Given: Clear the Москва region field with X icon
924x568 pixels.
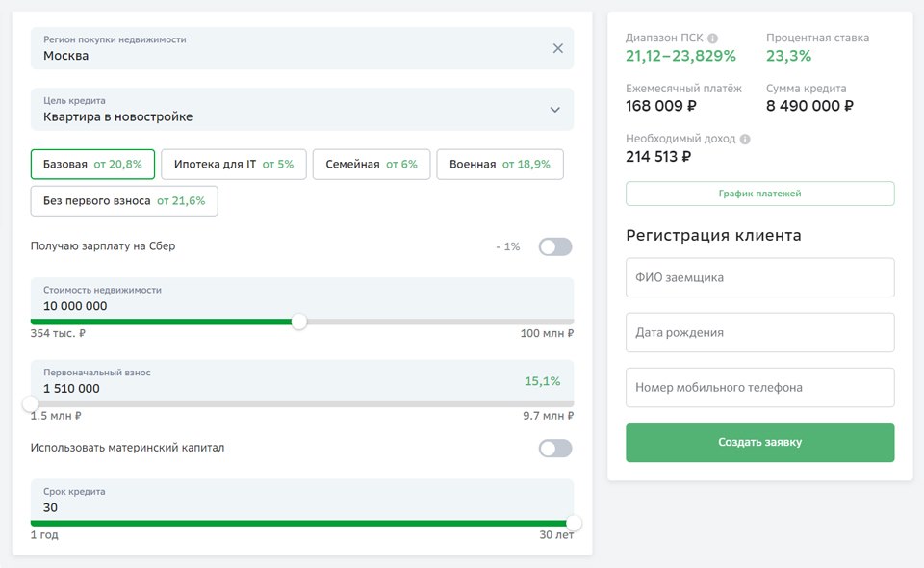Looking at the screenshot, I should click(x=557, y=48).
